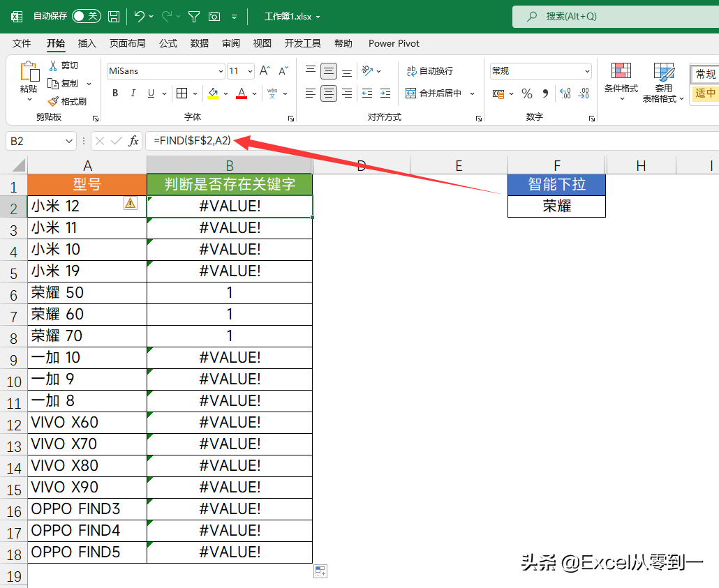Click the increase decimal icon
Screen dimensions: 719x588
(565, 93)
